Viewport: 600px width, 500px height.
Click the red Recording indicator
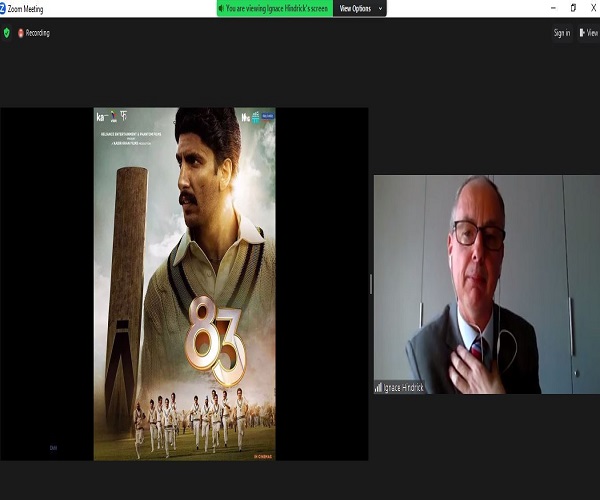34,33
